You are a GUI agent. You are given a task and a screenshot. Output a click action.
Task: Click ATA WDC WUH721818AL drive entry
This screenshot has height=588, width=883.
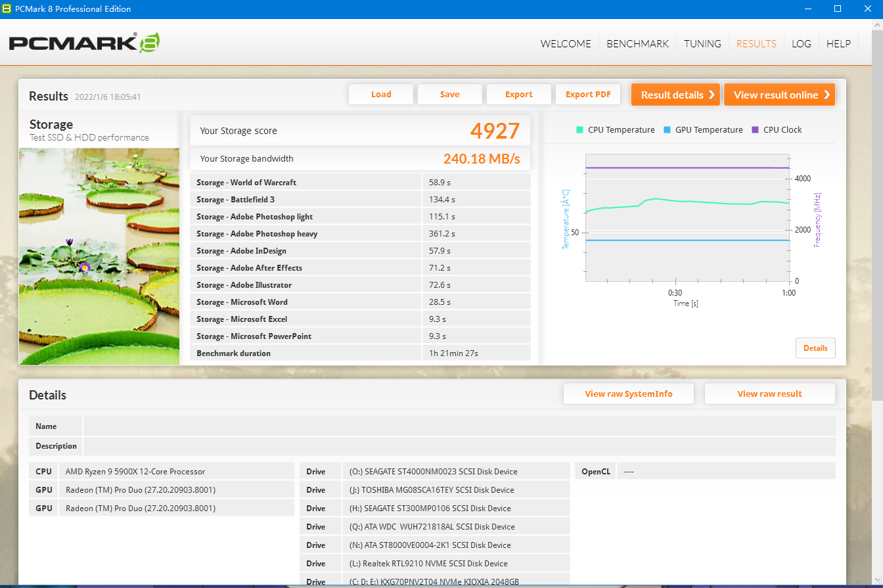tap(456, 526)
